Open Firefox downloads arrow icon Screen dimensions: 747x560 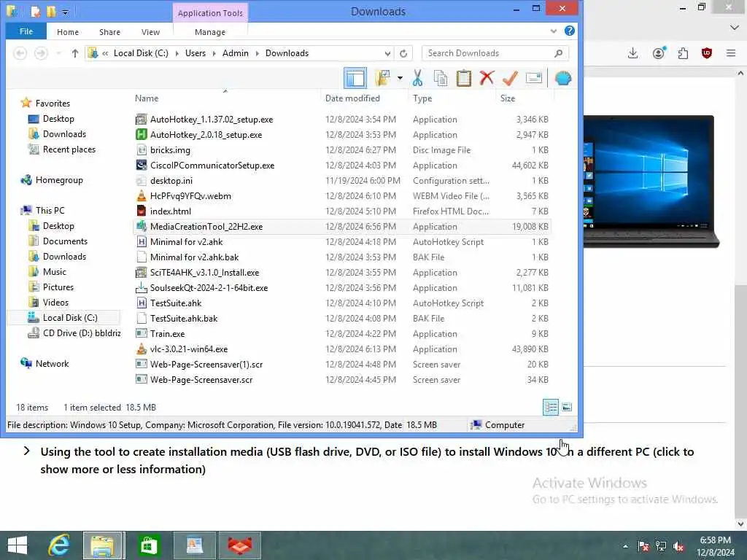(632, 52)
